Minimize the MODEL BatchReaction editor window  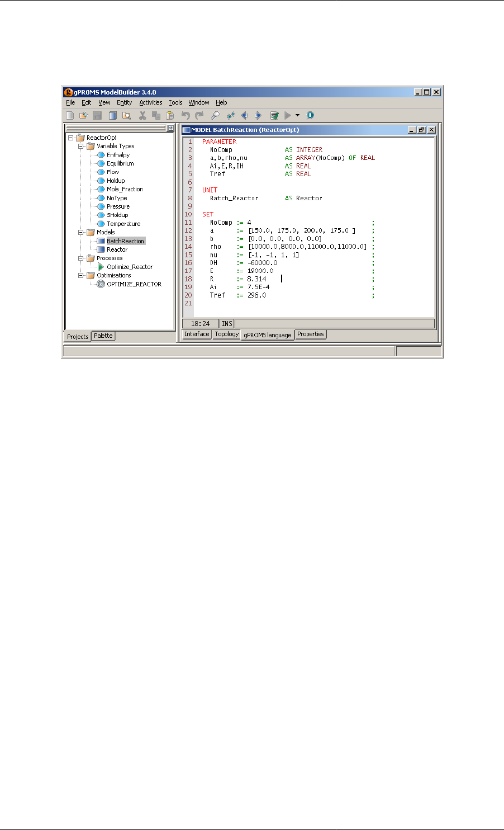(x=412, y=130)
